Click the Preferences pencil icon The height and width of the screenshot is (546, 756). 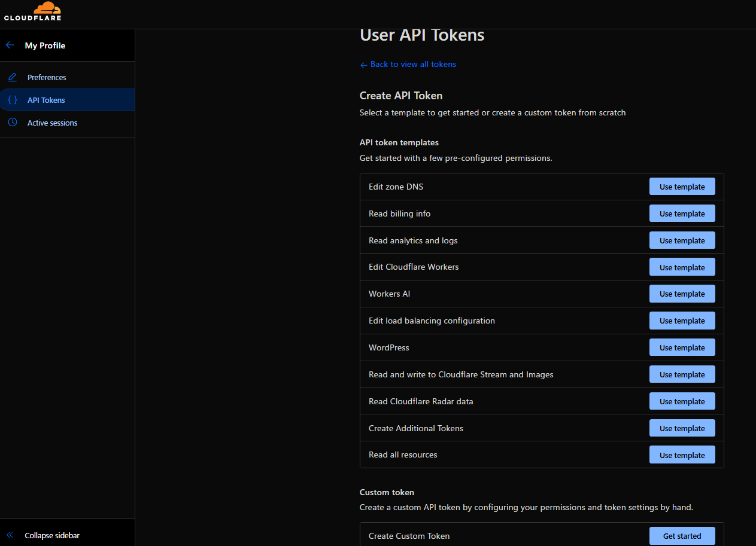(x=13, y=77)
